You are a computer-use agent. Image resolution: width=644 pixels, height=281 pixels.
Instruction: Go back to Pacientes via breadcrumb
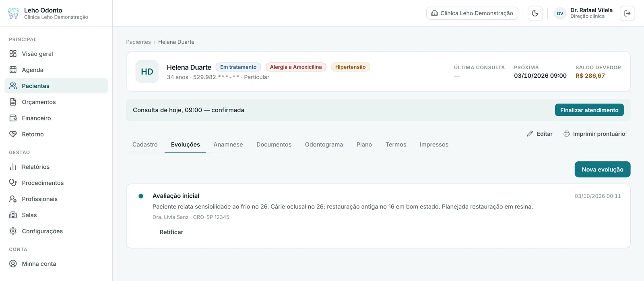pos(138,42)
